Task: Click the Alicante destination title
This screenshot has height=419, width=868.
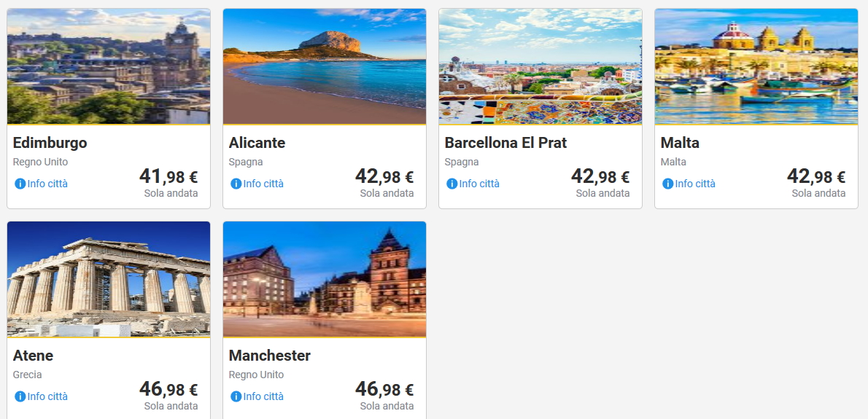Action: click(257, 143)
